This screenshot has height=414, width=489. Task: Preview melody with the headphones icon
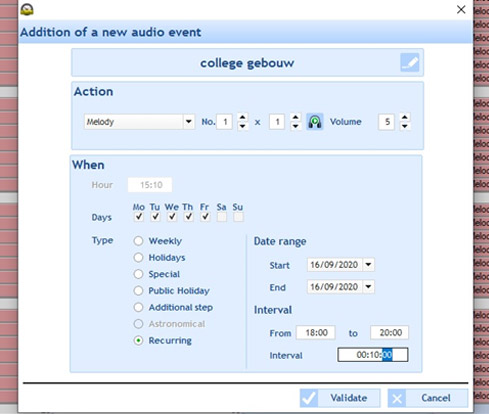(314, 122)
